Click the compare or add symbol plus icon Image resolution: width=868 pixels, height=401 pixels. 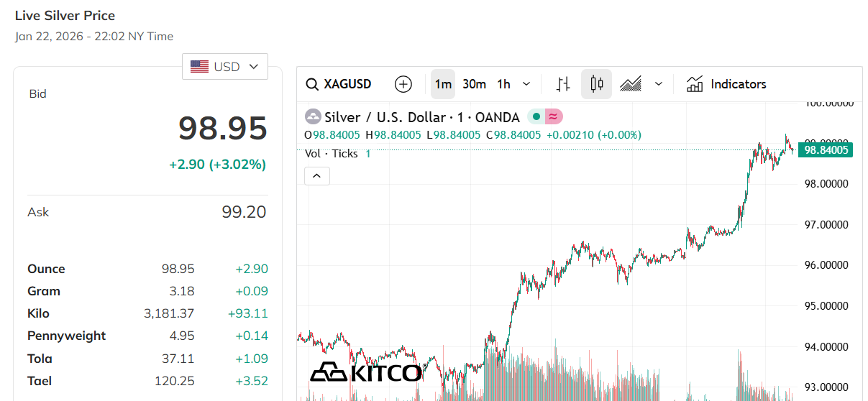(x=403, y=84)
